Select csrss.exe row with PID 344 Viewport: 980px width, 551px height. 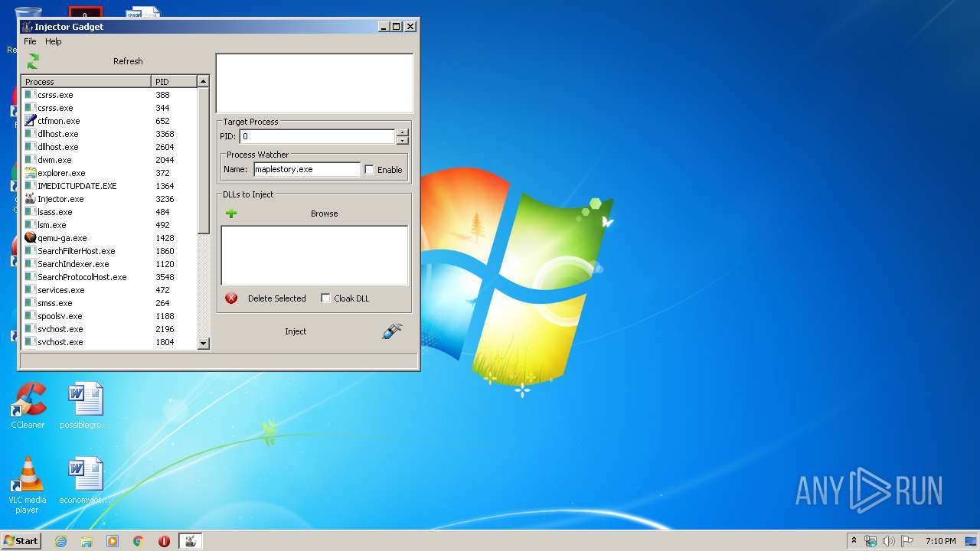point(109,108)
